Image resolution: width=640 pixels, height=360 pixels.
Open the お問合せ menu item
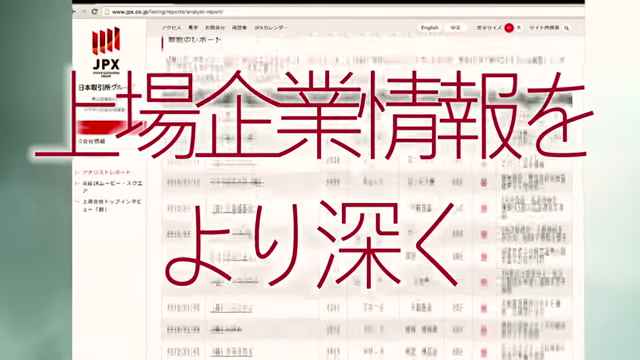coord(215,28)
